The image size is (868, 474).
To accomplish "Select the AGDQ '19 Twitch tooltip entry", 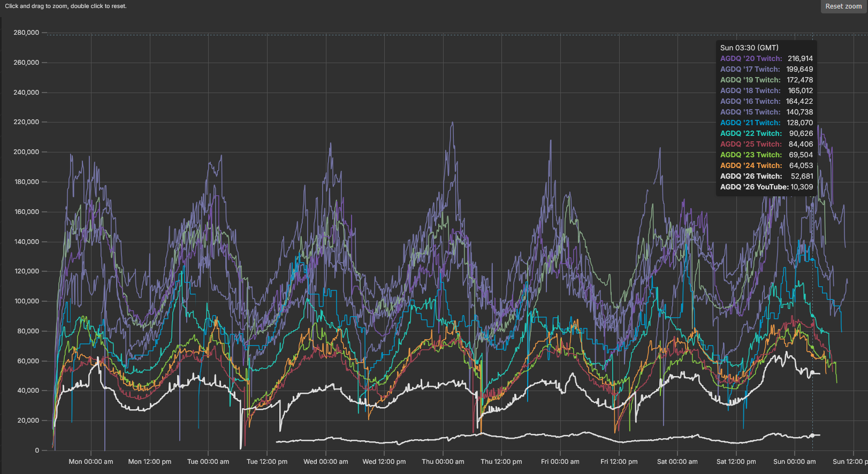I will pos(766,80).
